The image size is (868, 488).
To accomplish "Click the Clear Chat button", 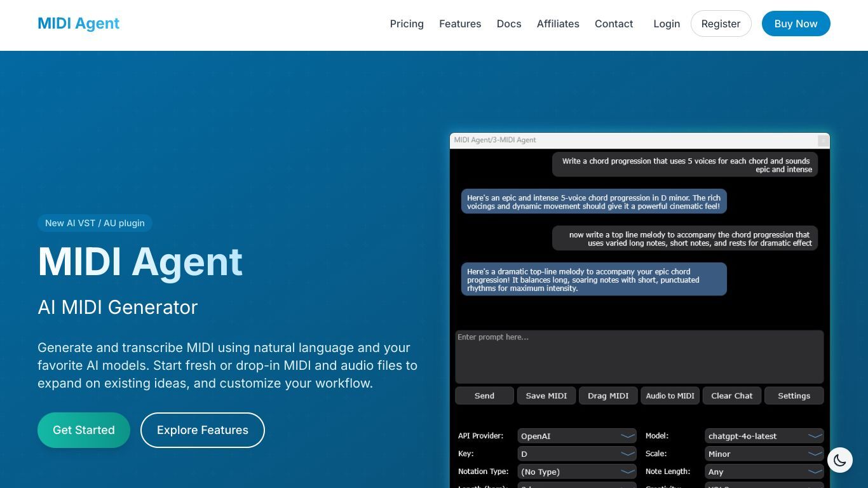I will [x=732, y=395].
